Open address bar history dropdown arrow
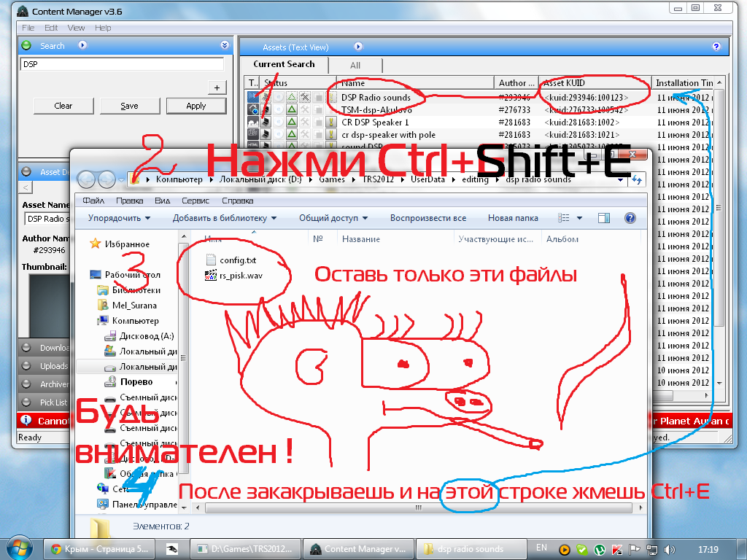The width and height of the screenshot is (747, 560). click(x=620, y=181)
